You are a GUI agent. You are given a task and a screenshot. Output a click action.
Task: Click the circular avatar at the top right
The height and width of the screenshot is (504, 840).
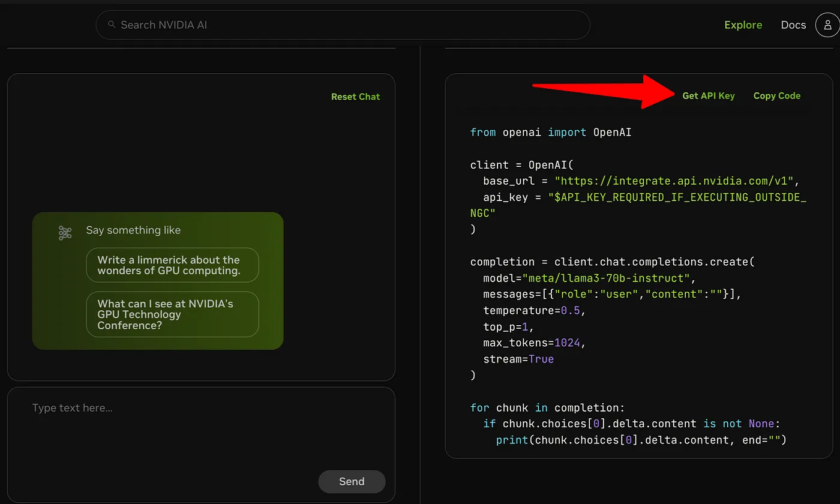(x=826, y=25)
